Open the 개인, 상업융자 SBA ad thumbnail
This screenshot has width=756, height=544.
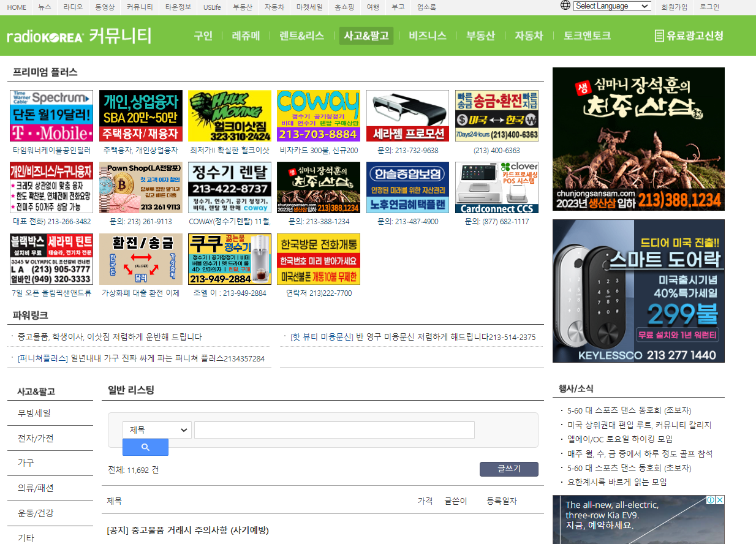coord(140,116)
